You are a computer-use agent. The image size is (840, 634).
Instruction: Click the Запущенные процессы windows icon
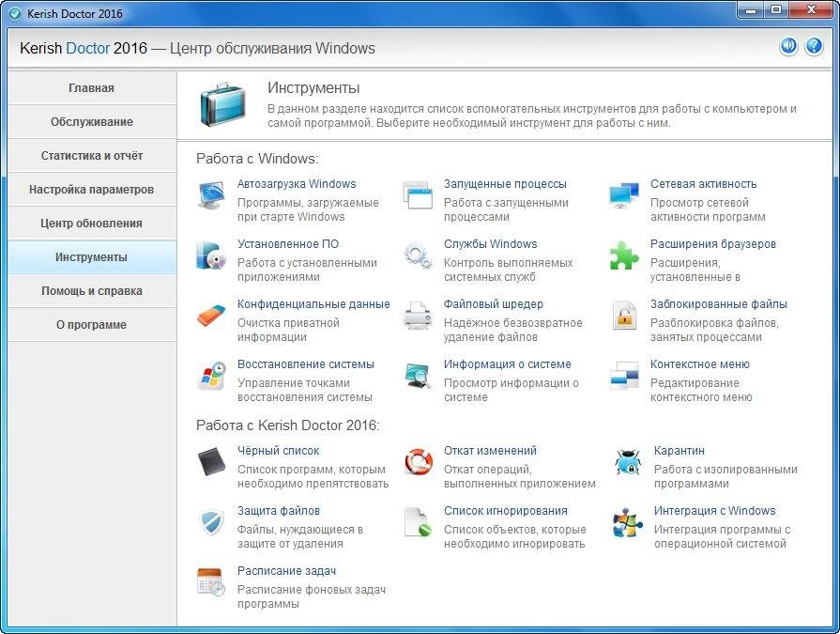[x=418, y=195]
